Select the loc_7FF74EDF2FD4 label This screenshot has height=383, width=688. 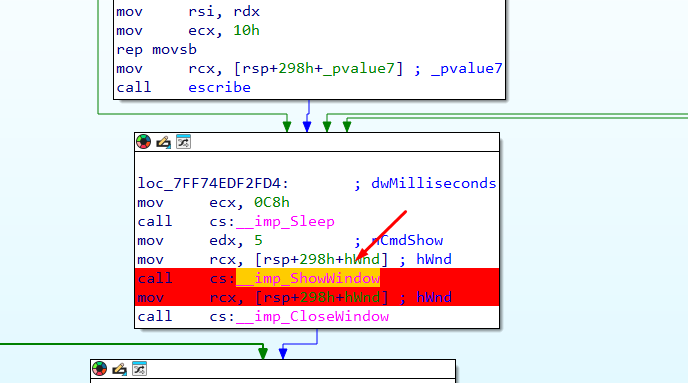coord(213,183)
